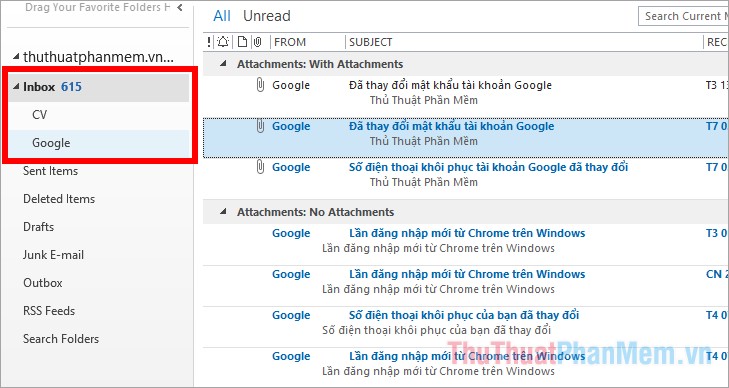Sort by the importance exclamation column icon
Image resolution: width=729 pixels, height=388 pixels.
pos(209,42)
